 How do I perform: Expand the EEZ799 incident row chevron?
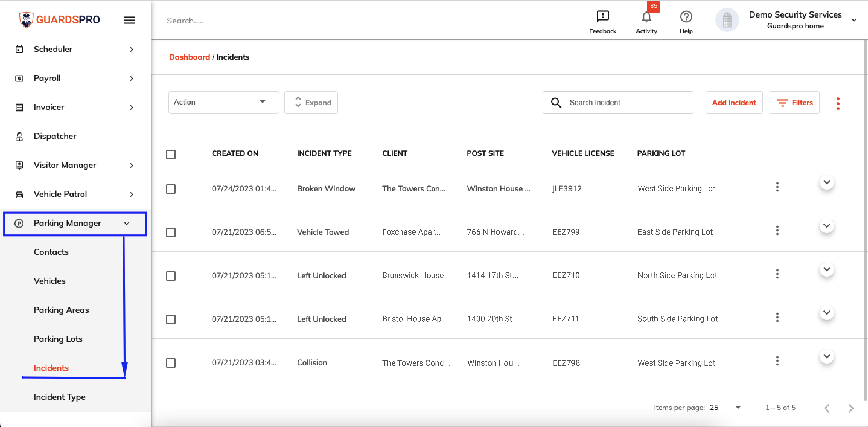click(x=827, y=226)
